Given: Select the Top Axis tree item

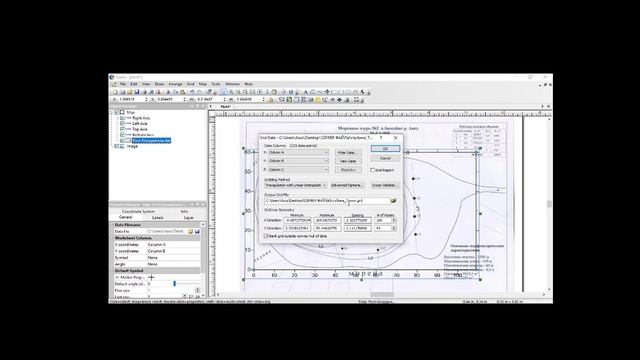Looking at the screenshot, I should tap(140, 129).
